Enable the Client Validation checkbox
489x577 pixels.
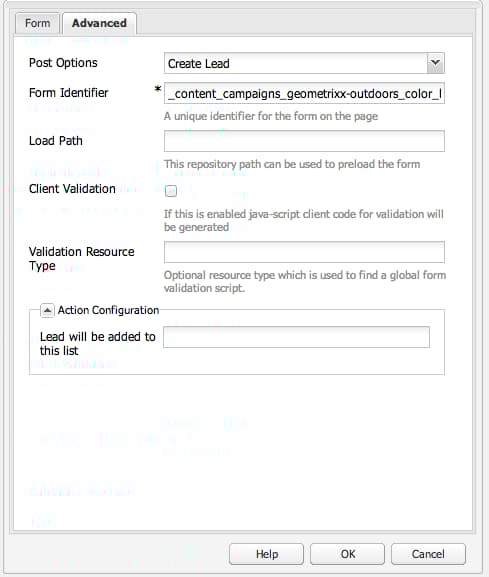click(x=171, y=191)
